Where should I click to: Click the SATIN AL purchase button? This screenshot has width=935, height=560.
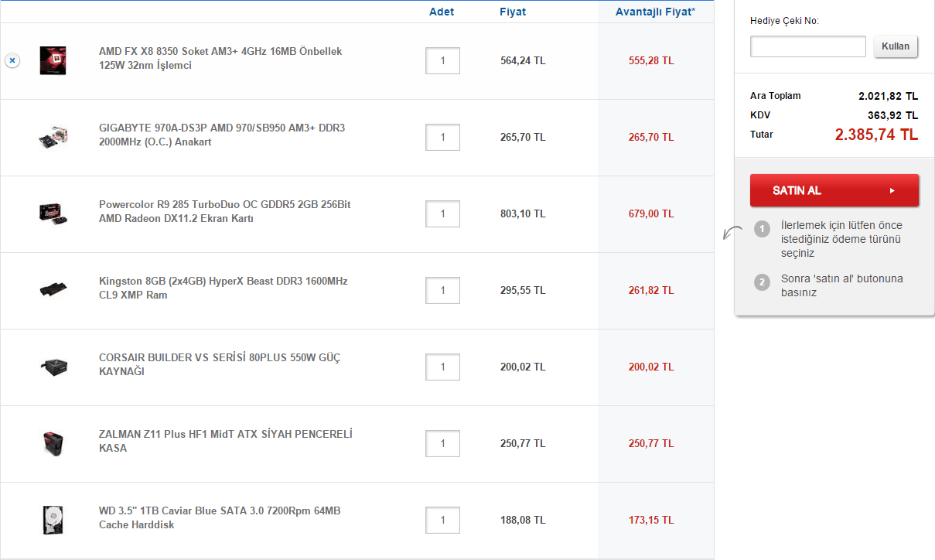(834, 190)
